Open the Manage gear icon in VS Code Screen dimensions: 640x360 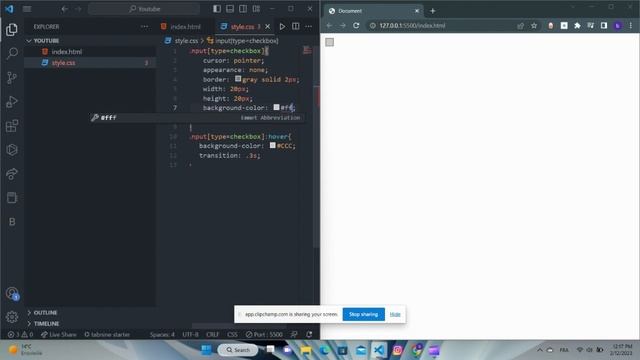(x=12, y=317)
